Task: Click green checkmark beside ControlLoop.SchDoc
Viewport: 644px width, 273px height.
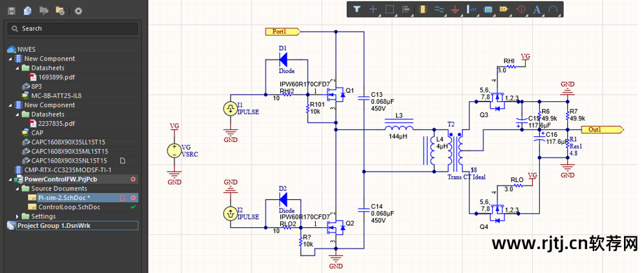Action: pos(132,207)
